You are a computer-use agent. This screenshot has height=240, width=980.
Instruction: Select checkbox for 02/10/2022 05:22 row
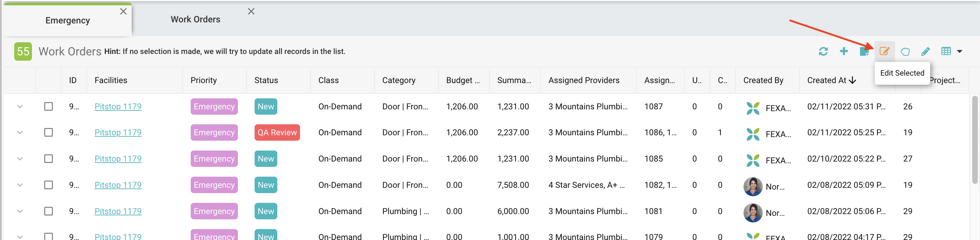pos(48,159)
